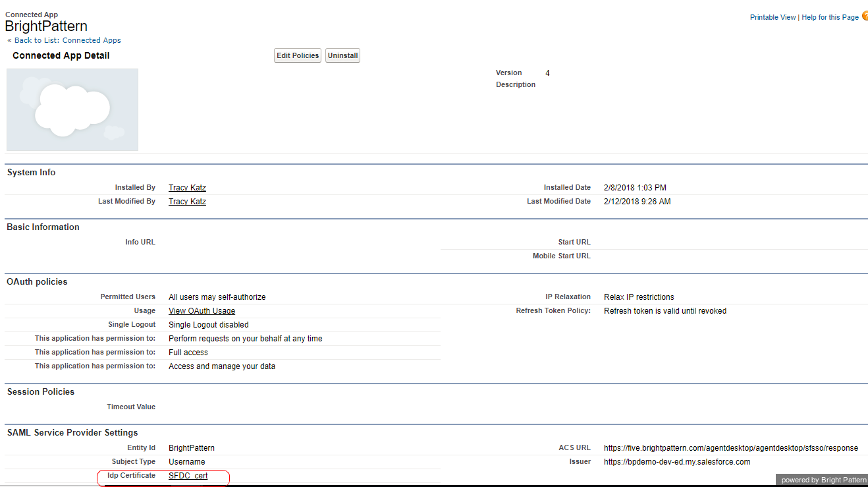Click the Connected App Detail heading
Screen dimensions: 868x487
[61, 55]
